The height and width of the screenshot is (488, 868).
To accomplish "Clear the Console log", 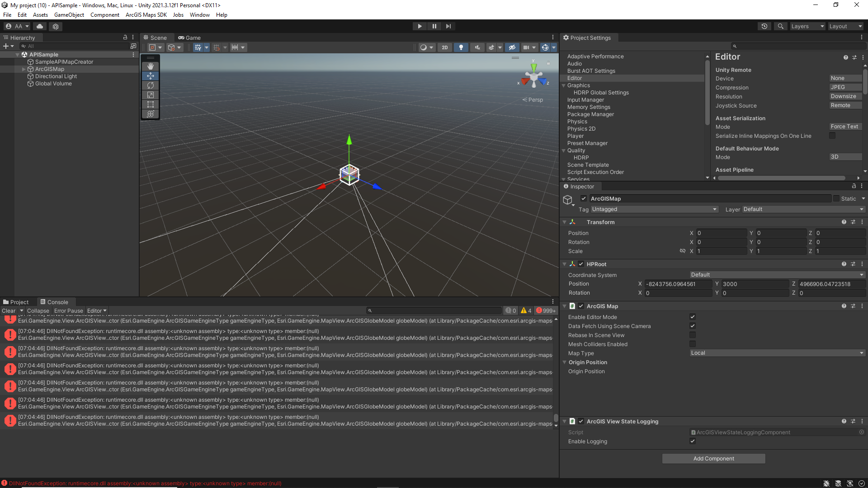I will click(x=9, y=311).
